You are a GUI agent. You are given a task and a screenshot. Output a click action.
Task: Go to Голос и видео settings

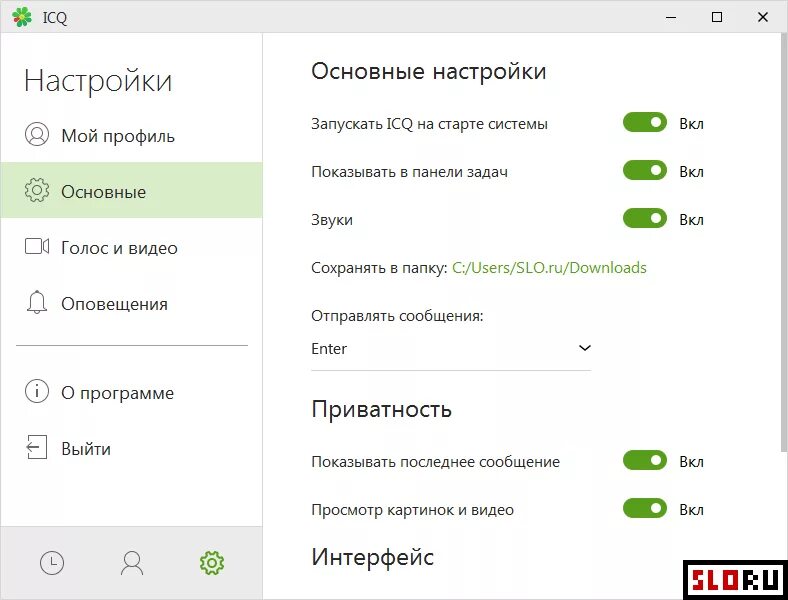click(x=131, y=247)
